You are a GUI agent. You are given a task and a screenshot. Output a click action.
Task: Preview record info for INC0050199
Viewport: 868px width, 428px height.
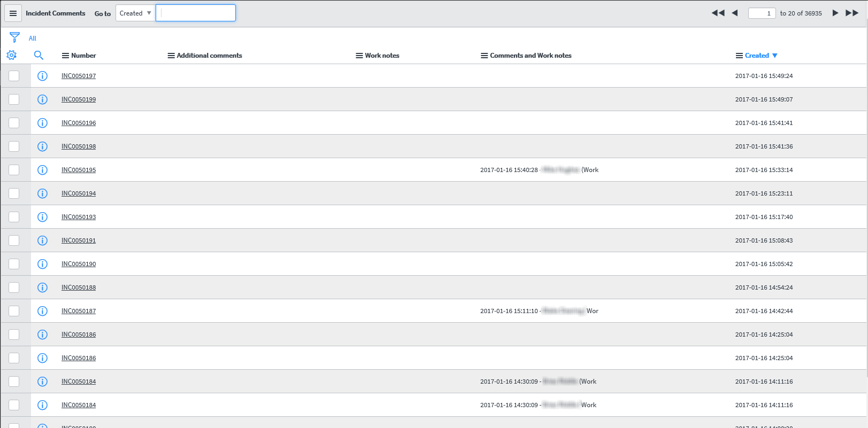[x=42, y=99]
